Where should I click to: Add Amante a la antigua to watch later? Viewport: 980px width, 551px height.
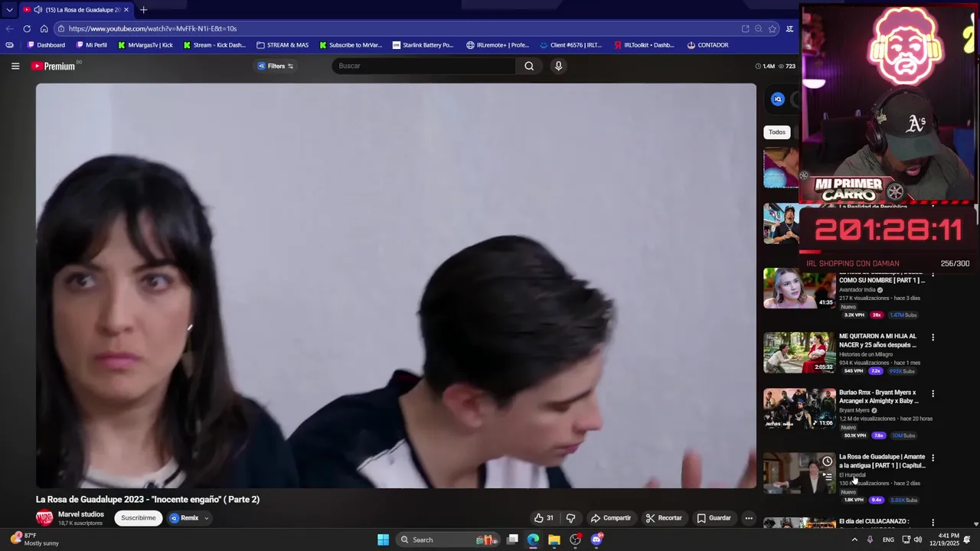827,461
